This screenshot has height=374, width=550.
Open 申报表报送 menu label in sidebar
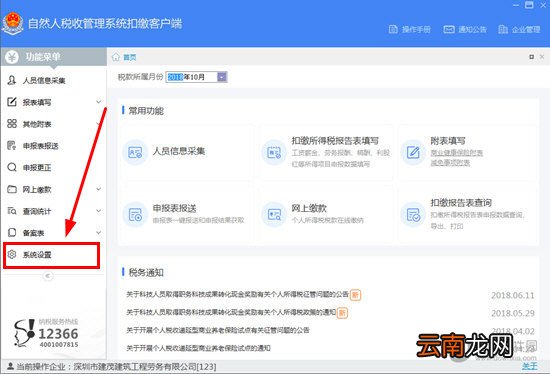pyautogui.click(x=41, y=146)
